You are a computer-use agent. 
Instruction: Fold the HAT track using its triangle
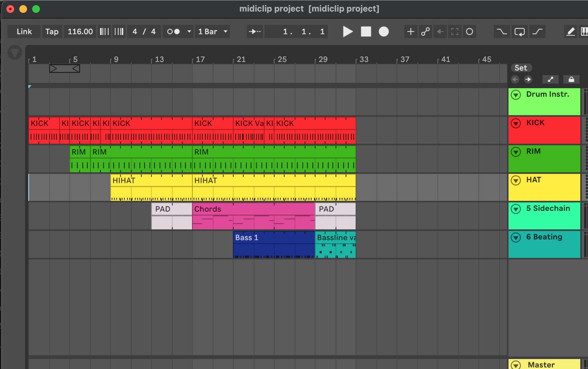point(516,180)
